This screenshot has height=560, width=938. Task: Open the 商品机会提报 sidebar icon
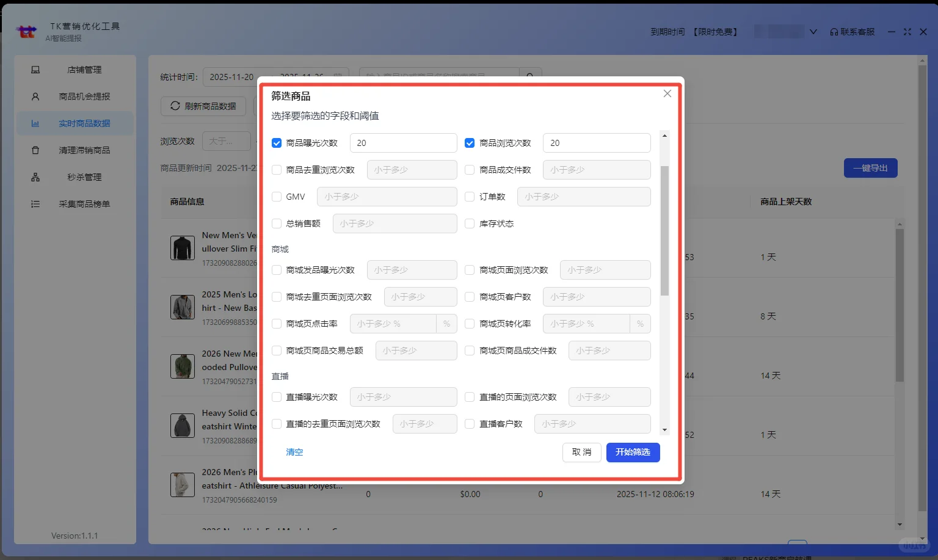[x=35, y=96]
